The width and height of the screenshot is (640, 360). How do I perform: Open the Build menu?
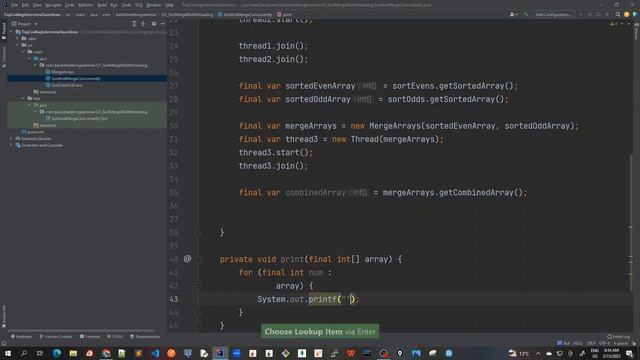[x=102, y=5]
